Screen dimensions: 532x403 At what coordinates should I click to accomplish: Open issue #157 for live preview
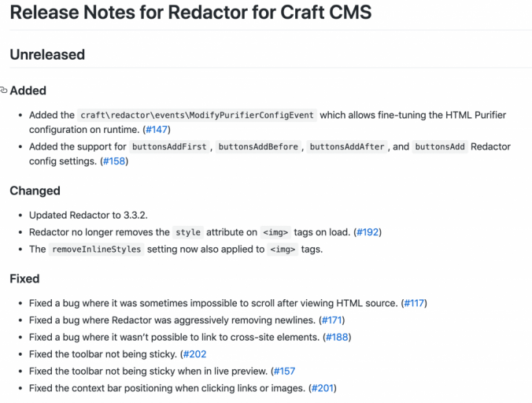tap(284, 371)
